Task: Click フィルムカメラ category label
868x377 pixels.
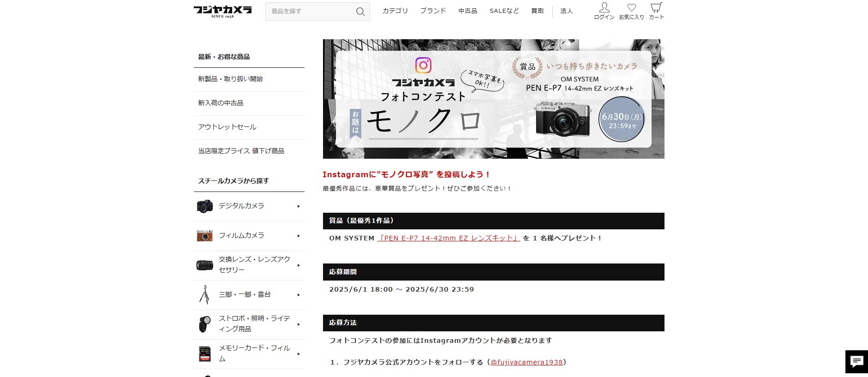Action: [241, 235]
